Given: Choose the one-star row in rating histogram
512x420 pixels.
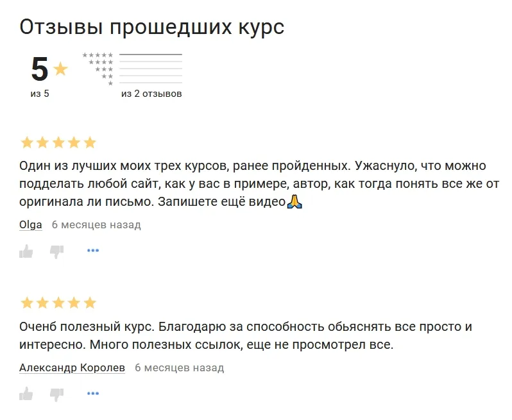Looking at the screenshot, I should [150, 83].
